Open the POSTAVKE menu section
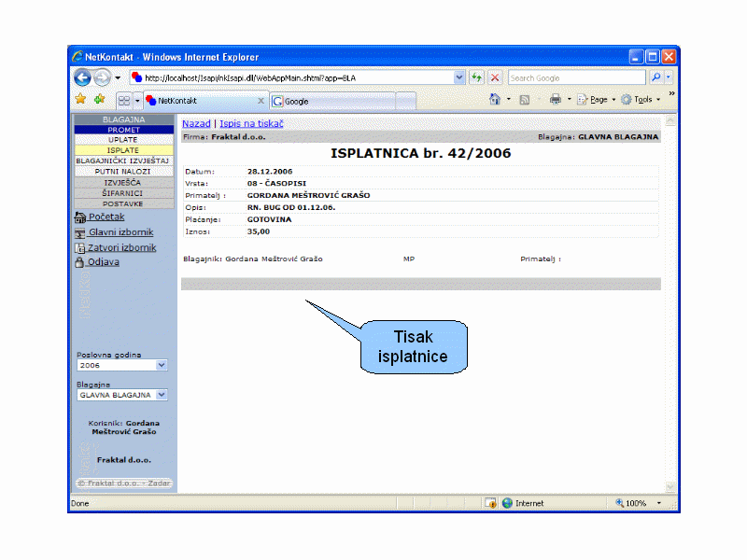The width and height of the screenshot is (747, 560). 123,203
